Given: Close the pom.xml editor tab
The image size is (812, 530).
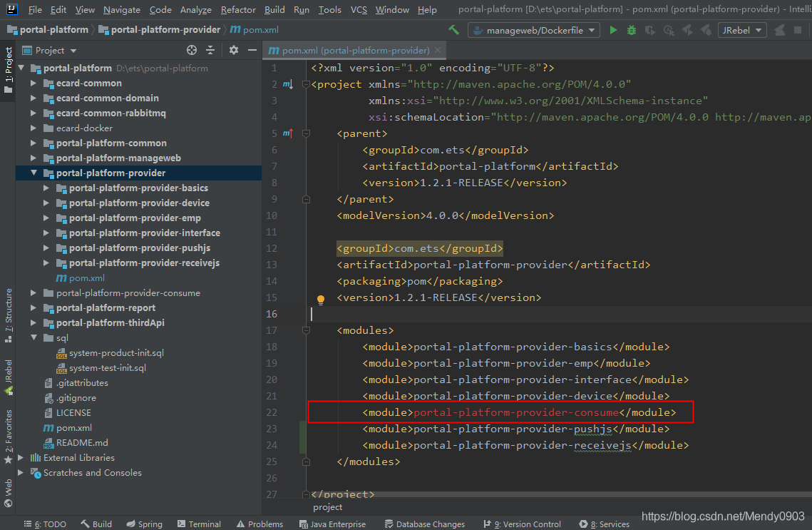Looking at the screenshot, I should pyautogui.click(x=438, y=51).
